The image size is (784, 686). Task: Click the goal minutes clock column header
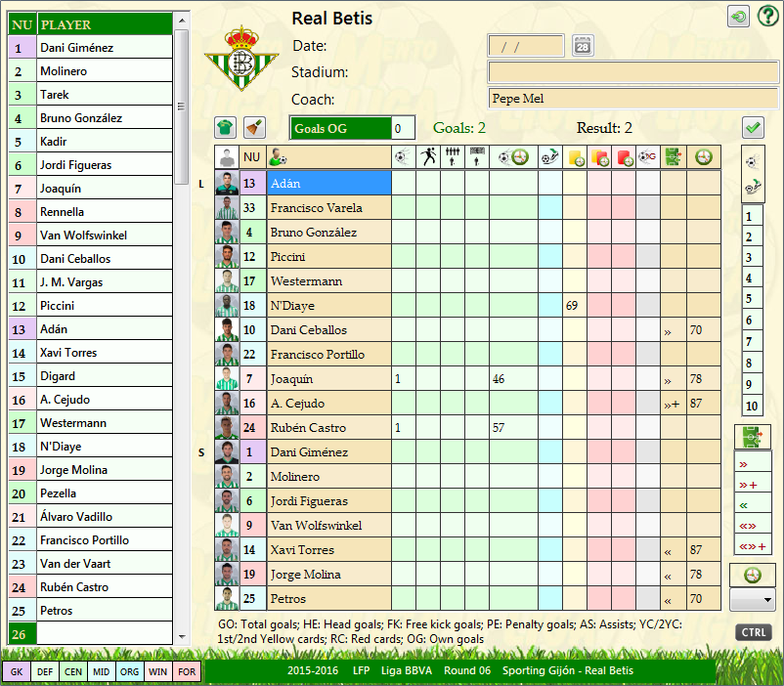513,157
